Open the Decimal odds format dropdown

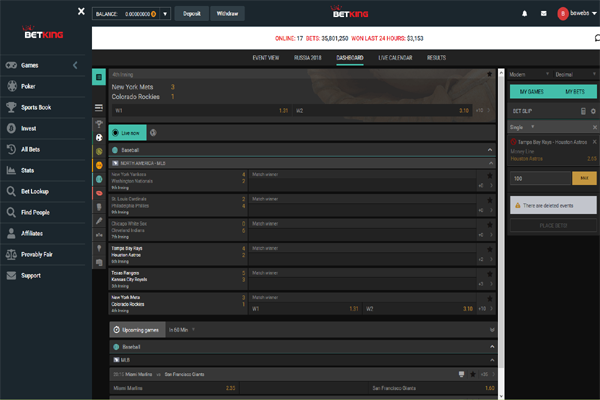[575, 74]
